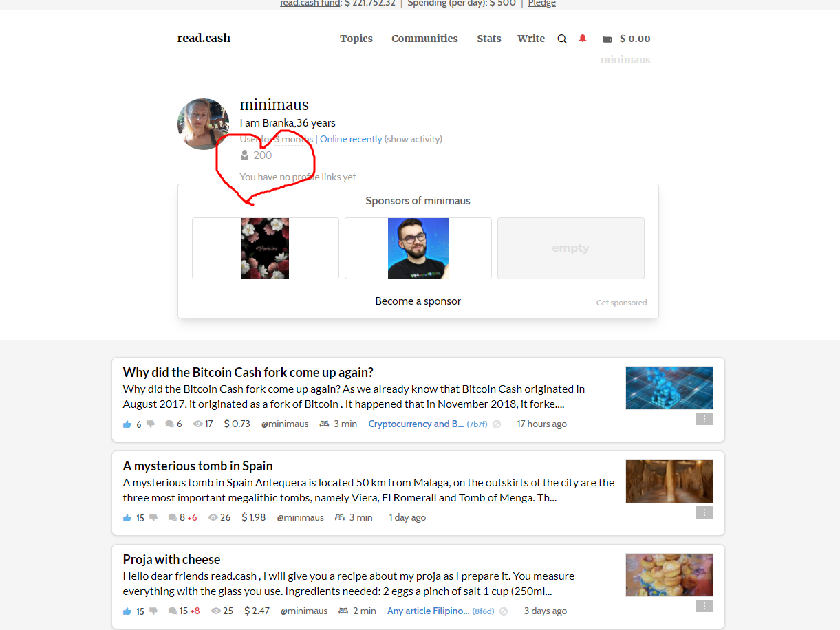Click views eye icon on Bitcoin Cash article

coord(198,424)
